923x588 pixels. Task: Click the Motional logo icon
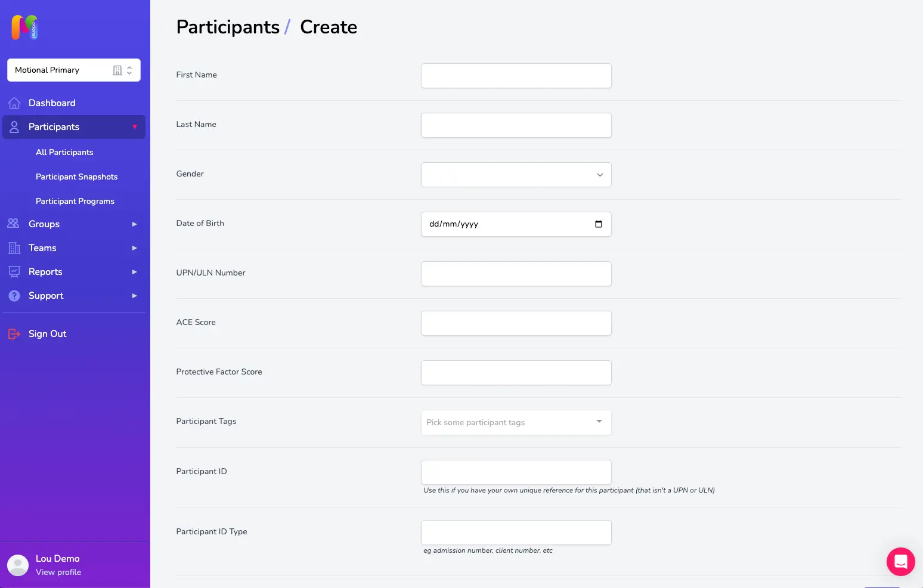pos(24,27)
